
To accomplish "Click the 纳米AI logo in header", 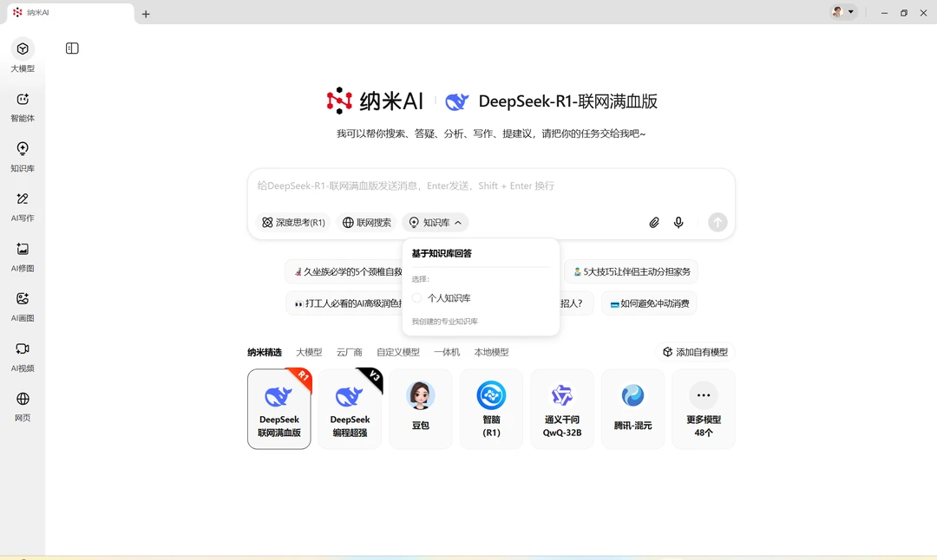I will [375, 101].
